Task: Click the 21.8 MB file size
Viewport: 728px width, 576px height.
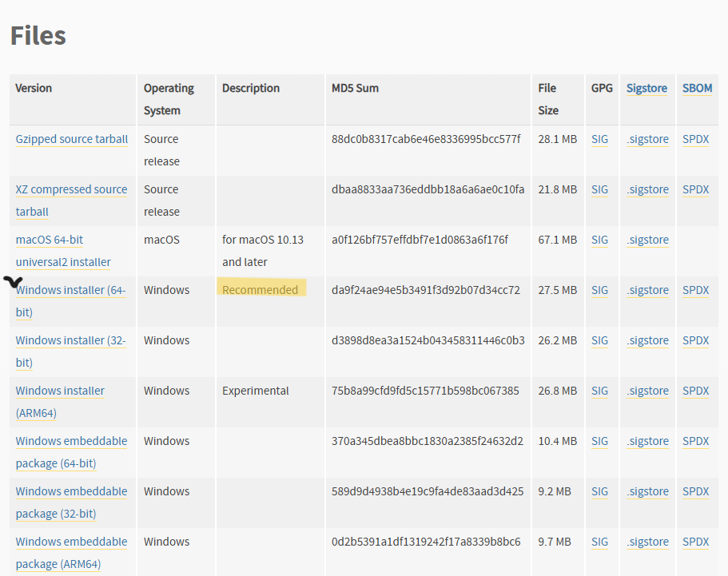Action: [557, 189]
